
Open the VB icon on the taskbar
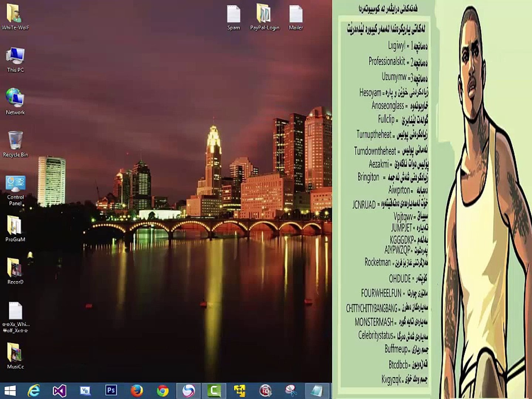point(85,391)
